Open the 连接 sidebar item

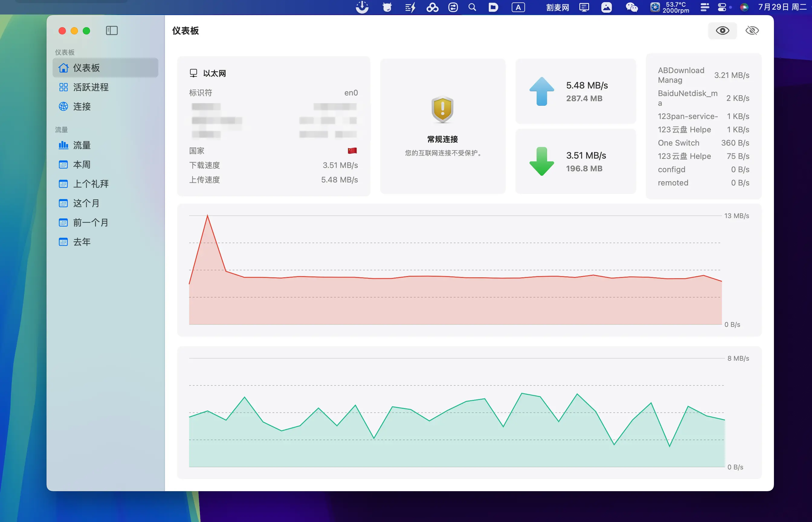82,107
